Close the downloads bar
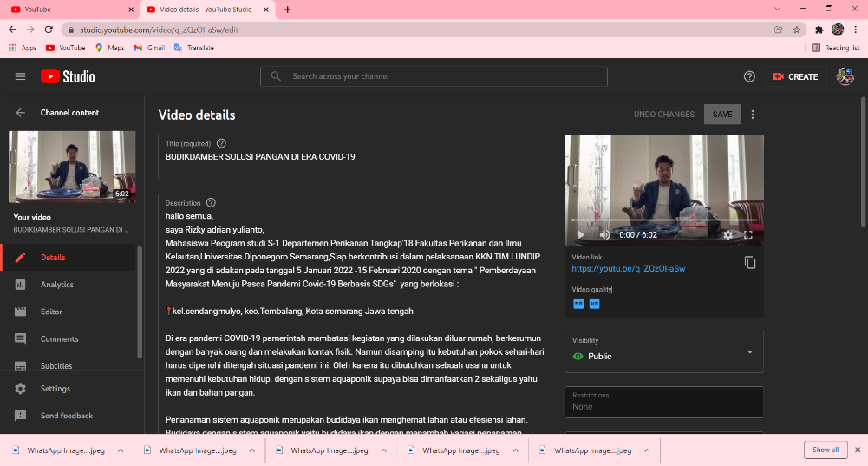 click(858, 450)
